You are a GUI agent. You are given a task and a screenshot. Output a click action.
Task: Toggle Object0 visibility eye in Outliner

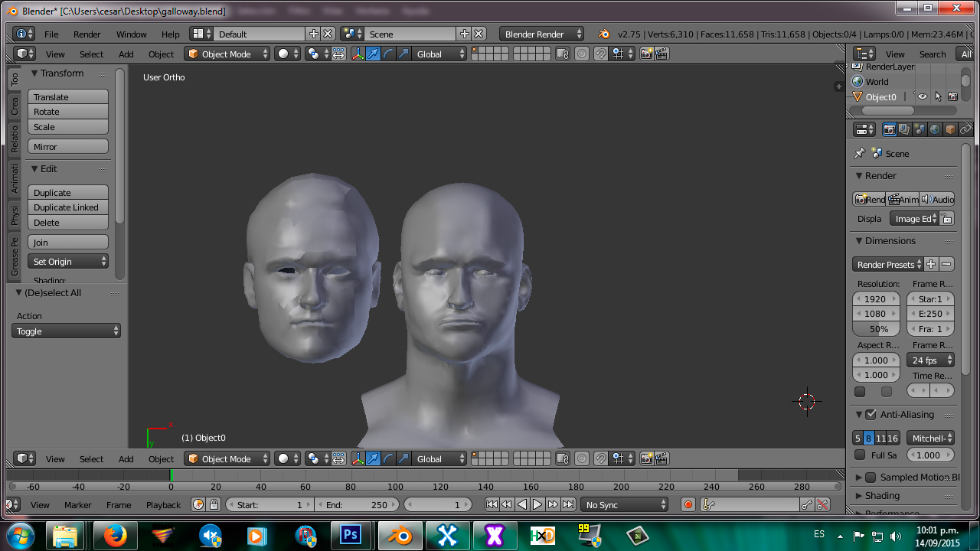pyautogui.click(x=923, y=97)
